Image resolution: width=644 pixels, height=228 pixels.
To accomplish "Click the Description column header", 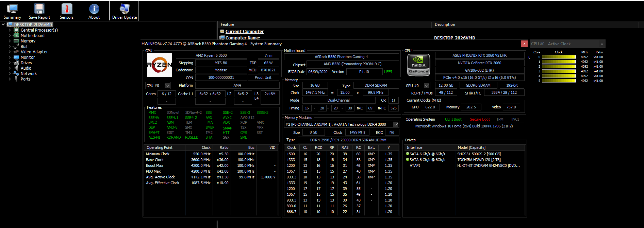I will (x=535, y=24).
